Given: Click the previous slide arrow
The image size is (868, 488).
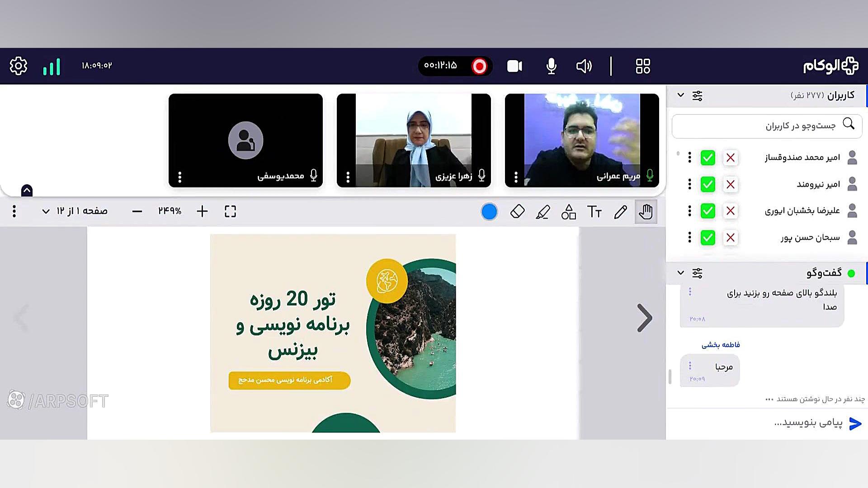Looking at the screenshot, I should pos(21,318).
